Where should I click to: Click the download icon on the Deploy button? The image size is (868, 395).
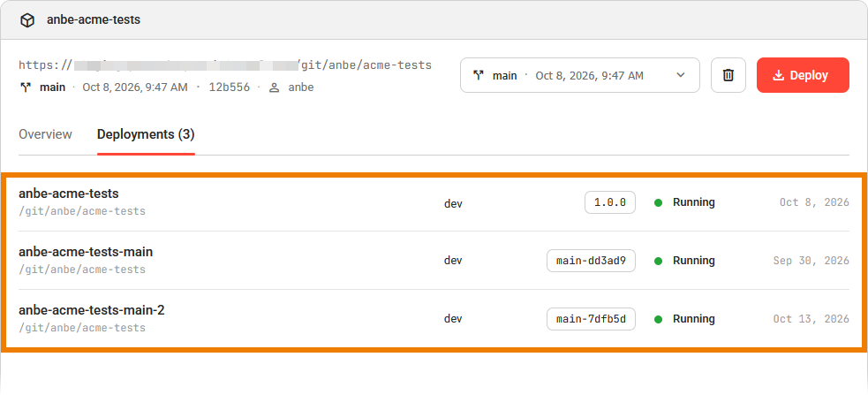(778, 75)
